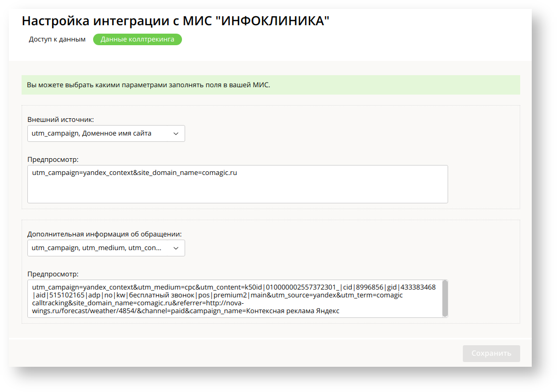The width and height of the screenshot is (557, 392).
Task: Open the Внешний источник dropdown
Action: click(x=106, y=133)
